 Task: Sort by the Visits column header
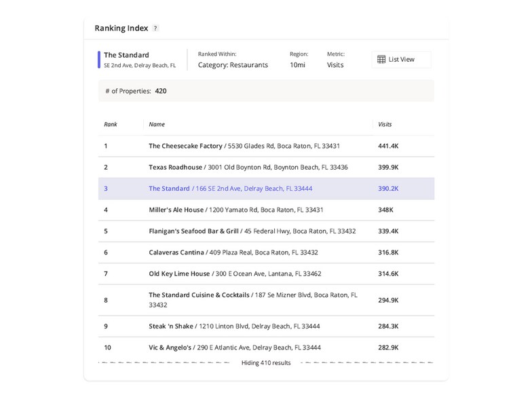click(385, 124)
